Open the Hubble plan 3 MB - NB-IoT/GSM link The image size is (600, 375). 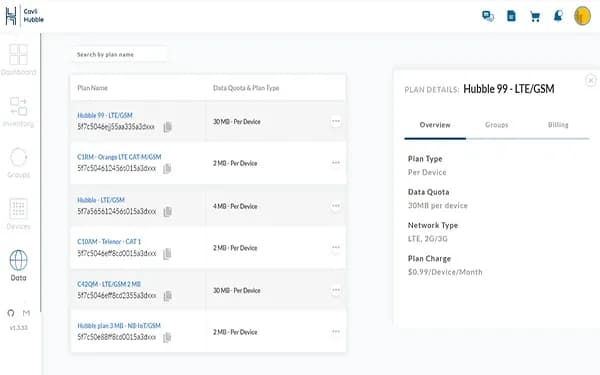tap(119, 326)
